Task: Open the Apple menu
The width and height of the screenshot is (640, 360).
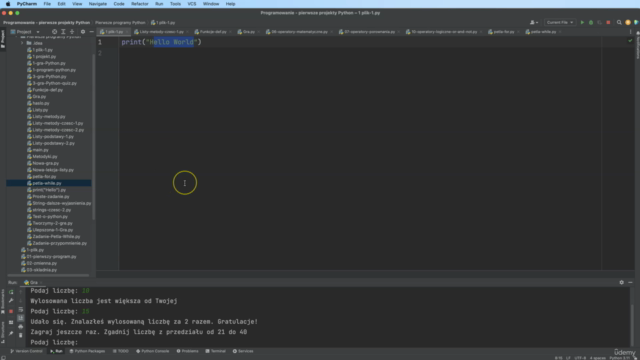Action: (8, 4)
